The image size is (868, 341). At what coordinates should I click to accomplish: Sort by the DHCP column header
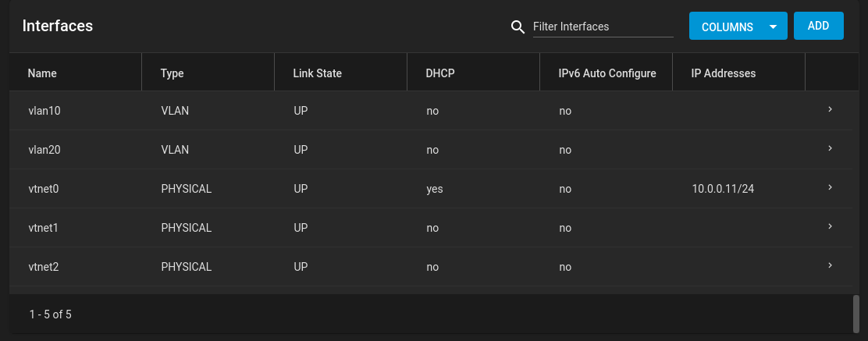[440, 73]
